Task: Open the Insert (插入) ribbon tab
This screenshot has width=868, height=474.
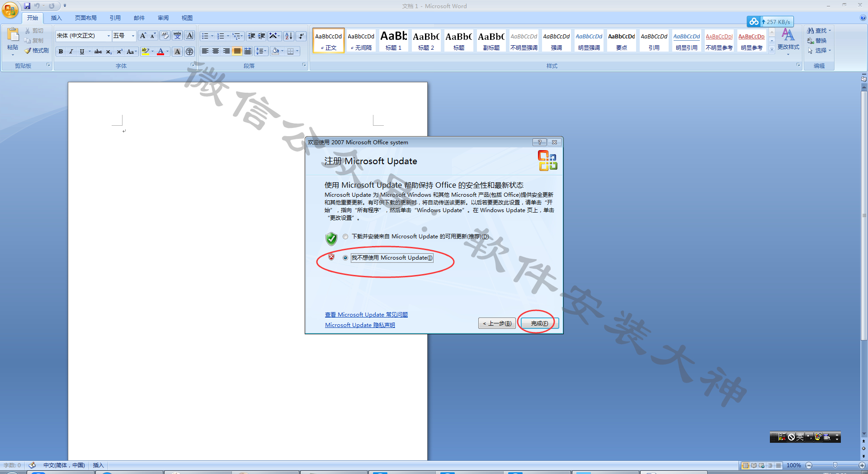Action: 56,18
